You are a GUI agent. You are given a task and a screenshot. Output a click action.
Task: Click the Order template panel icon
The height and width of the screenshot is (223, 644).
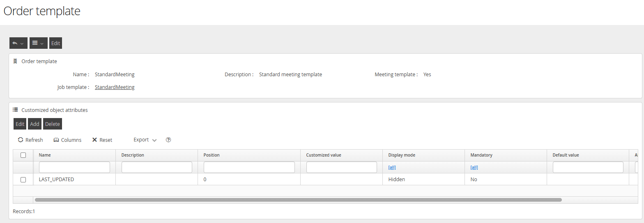click(x=15, y=61)
